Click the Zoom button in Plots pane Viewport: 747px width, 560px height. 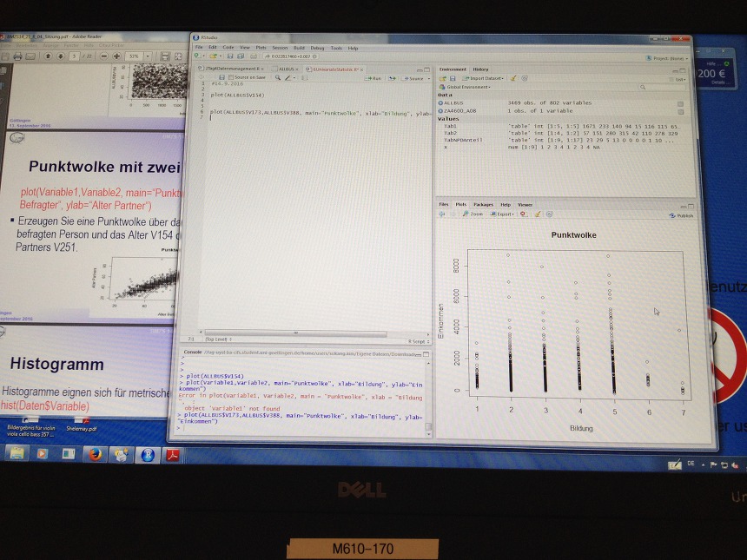pos(473,214)
